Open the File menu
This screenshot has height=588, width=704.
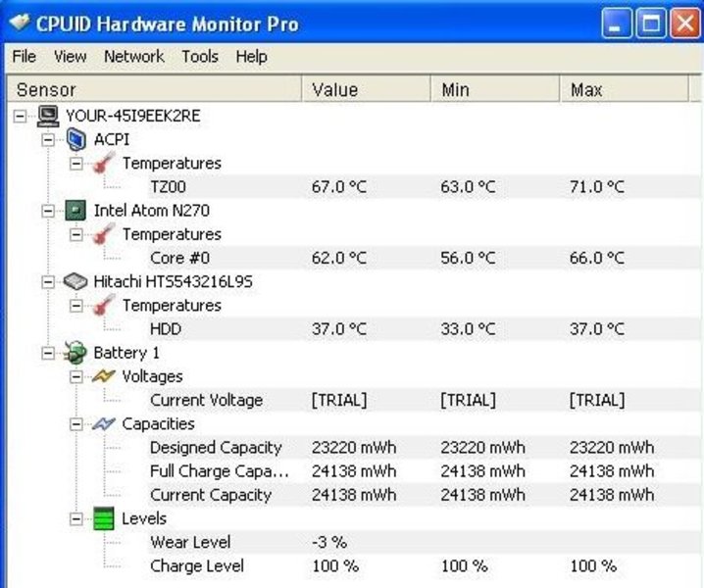point(25,57)
